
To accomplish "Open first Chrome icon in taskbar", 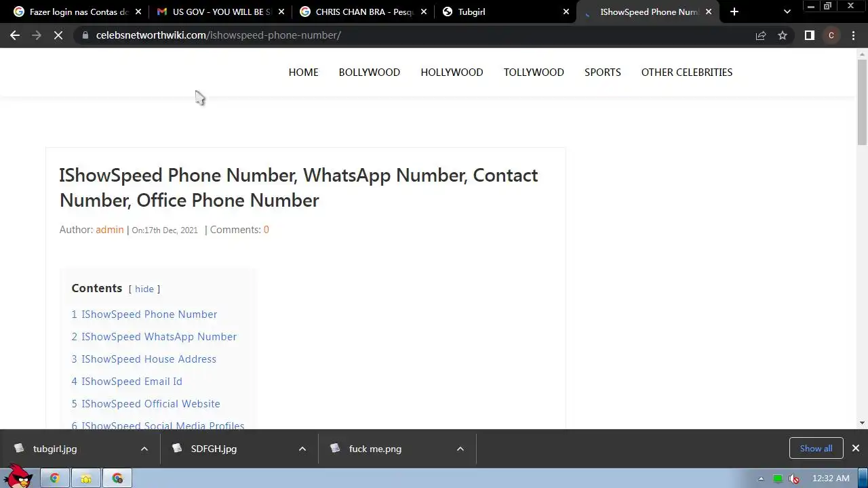I will (x=54, y=479).
